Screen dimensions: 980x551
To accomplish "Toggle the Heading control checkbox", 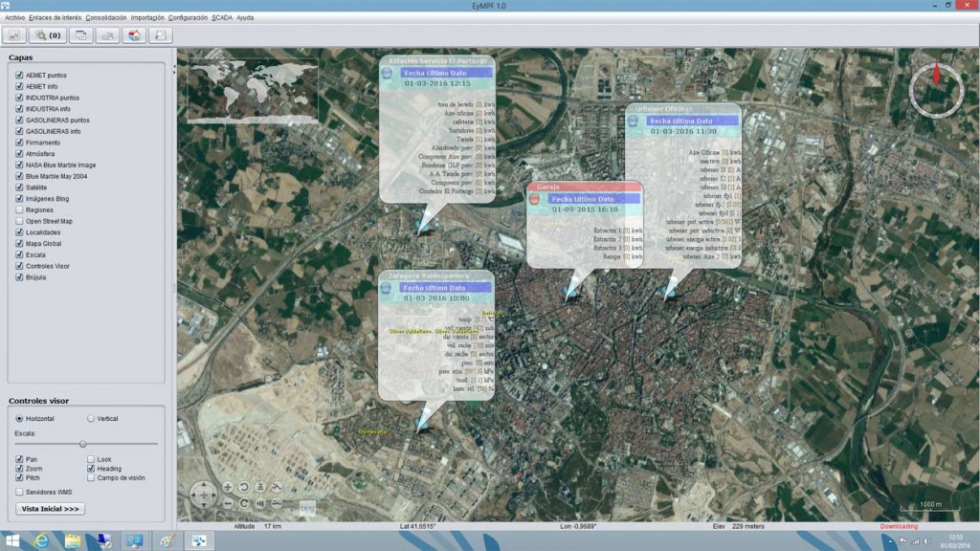I will 91,469.
